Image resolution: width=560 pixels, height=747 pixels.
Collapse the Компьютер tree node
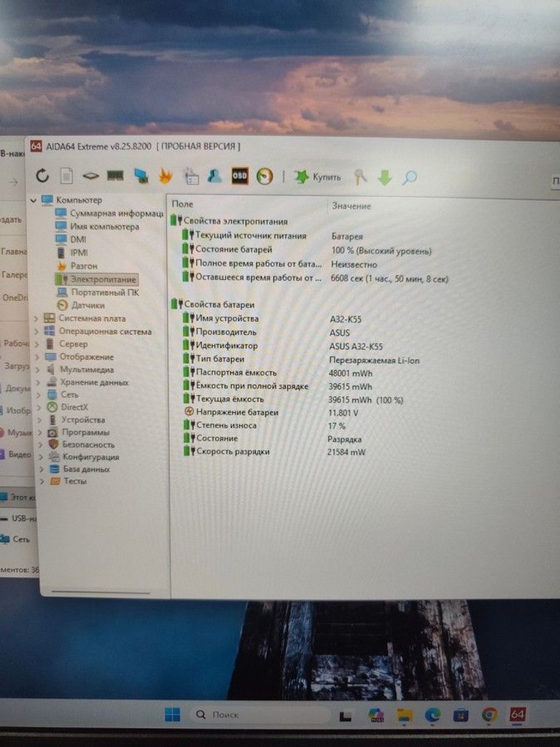pos(34,201)
